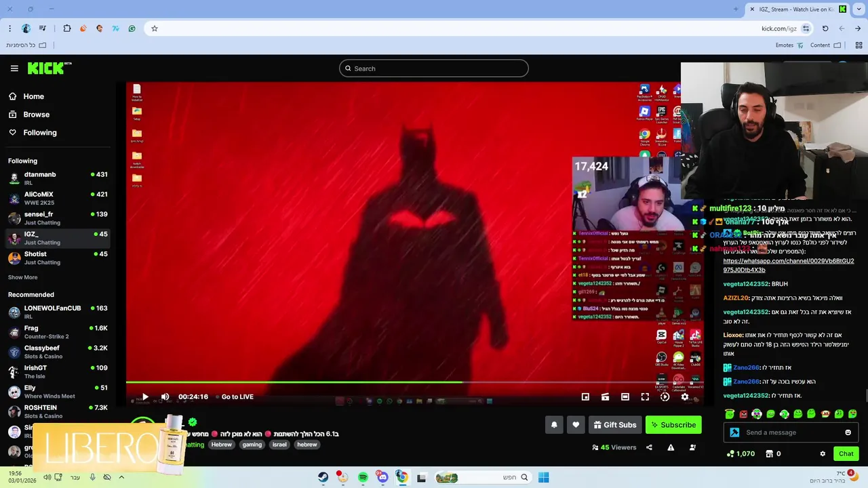Send message with Chat button
Viewport: 868px width, 488px height.
pos(846,453)
